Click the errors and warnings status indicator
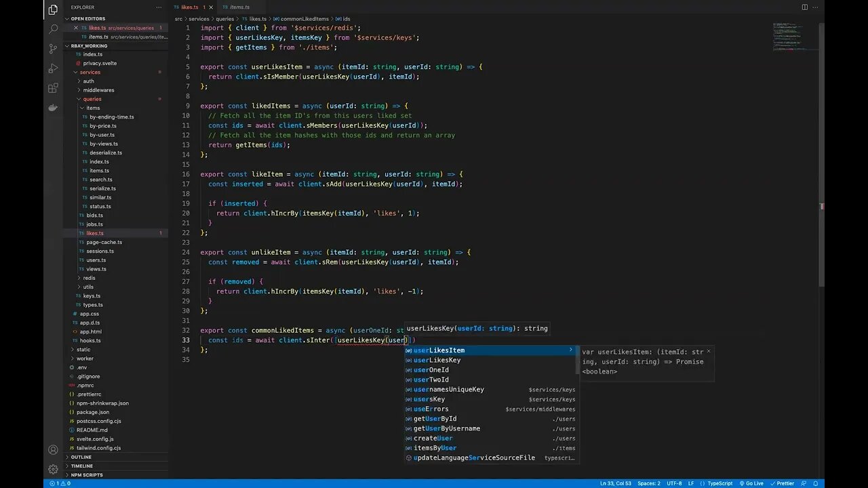Viewport: 868px width, 488px height. [x=60, y=483]
